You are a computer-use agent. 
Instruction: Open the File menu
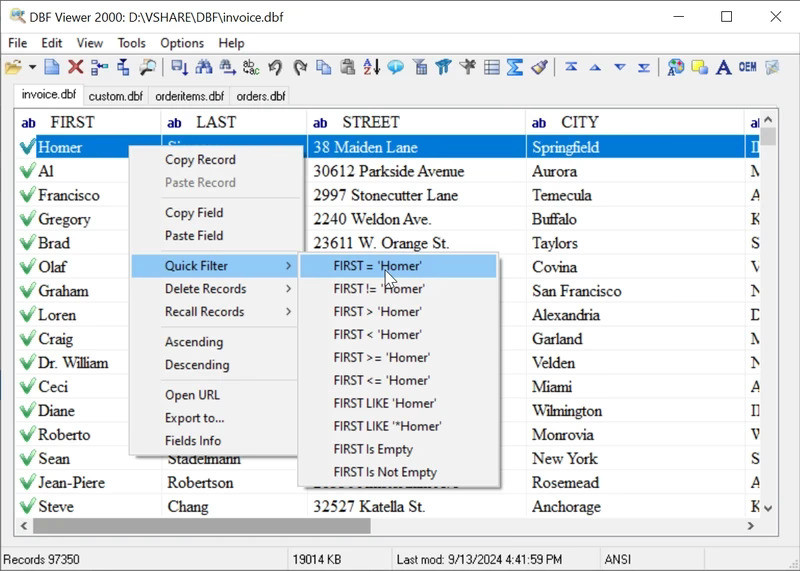17,43
